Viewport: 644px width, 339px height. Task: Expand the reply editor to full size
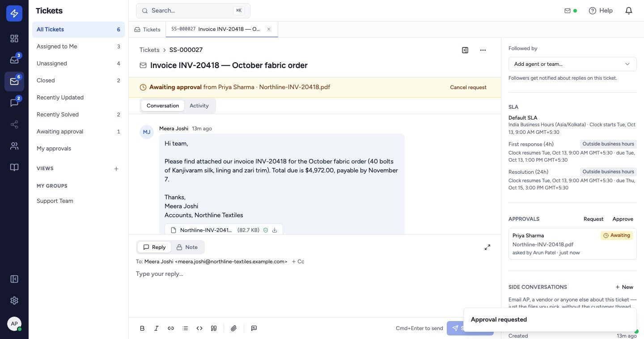pos(487,247)
